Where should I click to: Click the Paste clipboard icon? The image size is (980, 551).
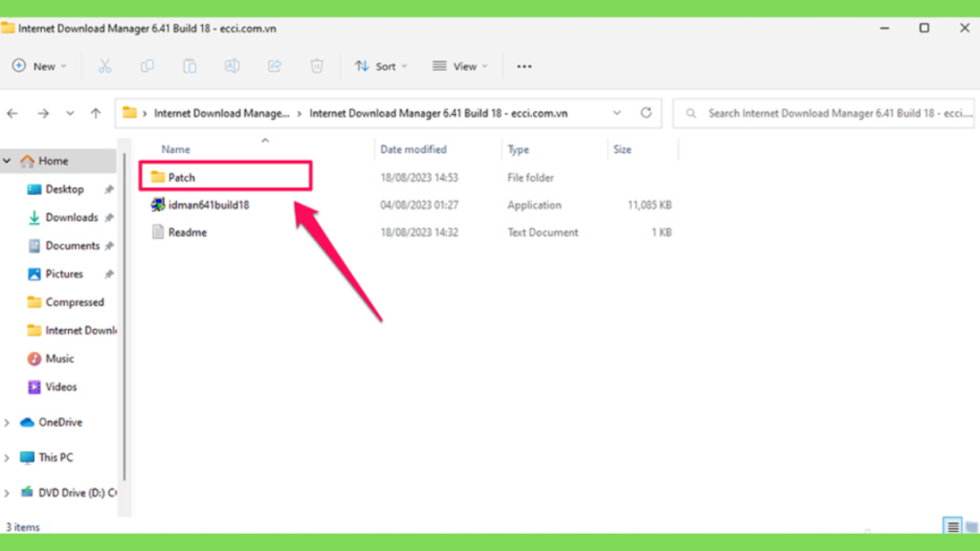tap(189, 66)
